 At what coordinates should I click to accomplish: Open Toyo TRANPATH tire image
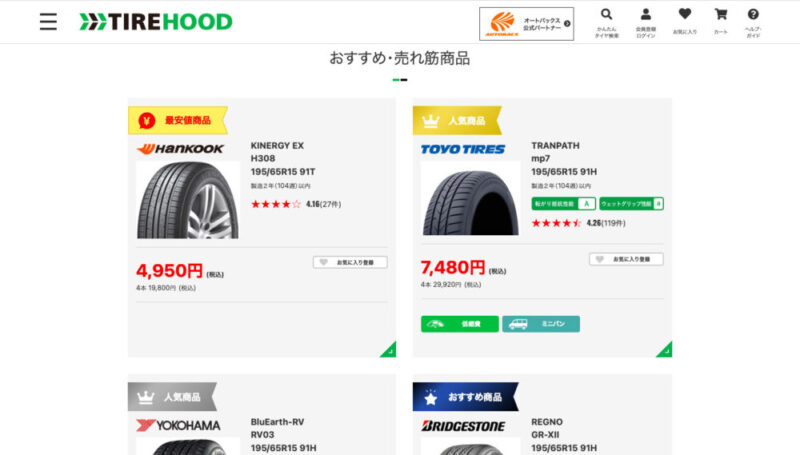pos(470,199)
